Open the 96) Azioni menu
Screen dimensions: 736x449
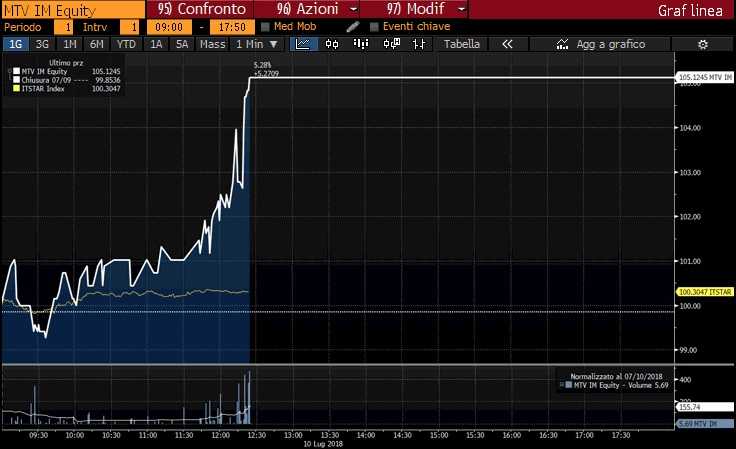[x=307, y=9]
